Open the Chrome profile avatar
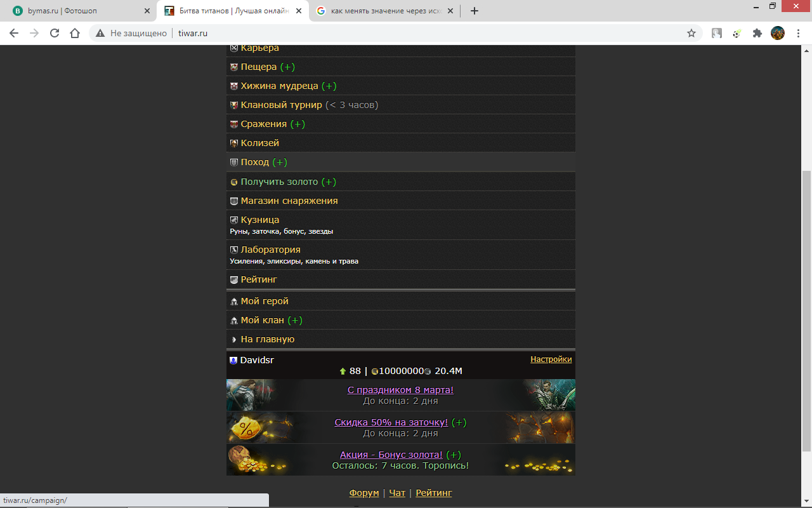Screen dimensions: 812x508 point(778,33)
